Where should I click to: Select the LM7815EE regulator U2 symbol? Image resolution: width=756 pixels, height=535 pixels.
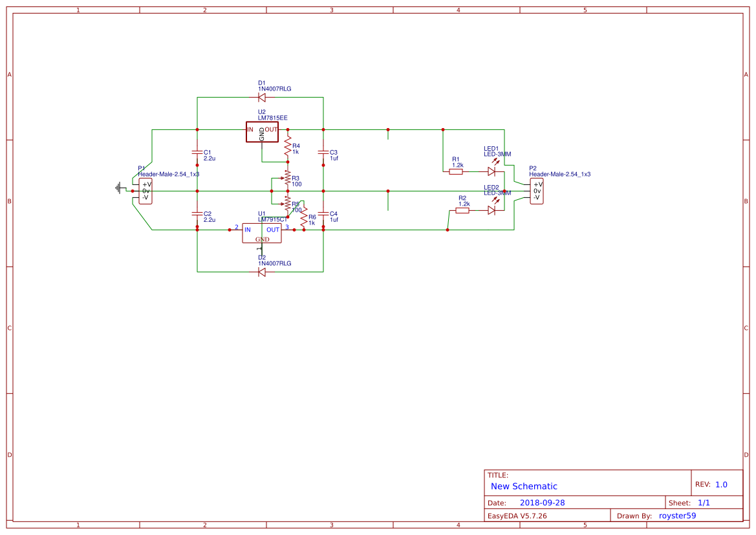(x=262, y=131)
